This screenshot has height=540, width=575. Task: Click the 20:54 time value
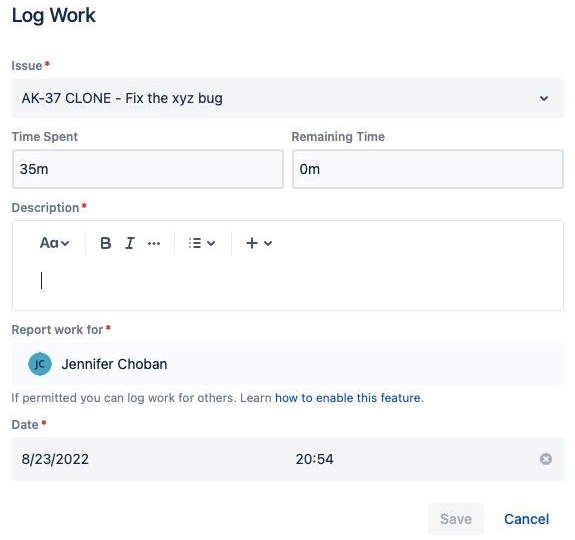[315, 459]
